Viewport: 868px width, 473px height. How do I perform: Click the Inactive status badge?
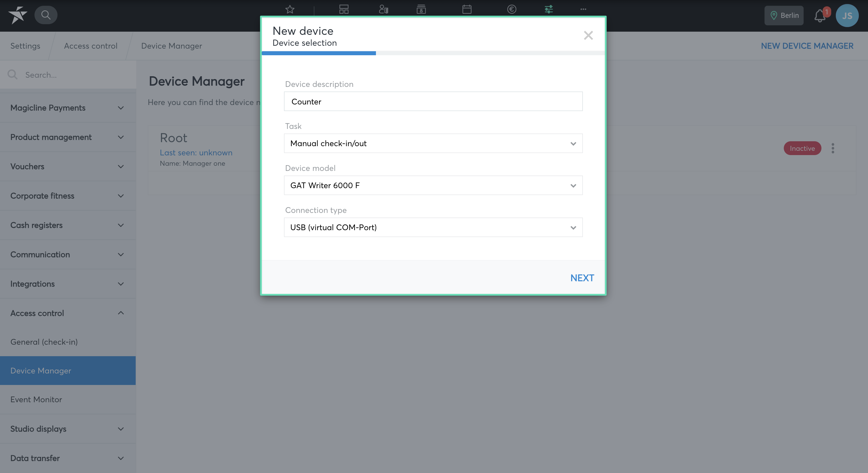point(802,148)
